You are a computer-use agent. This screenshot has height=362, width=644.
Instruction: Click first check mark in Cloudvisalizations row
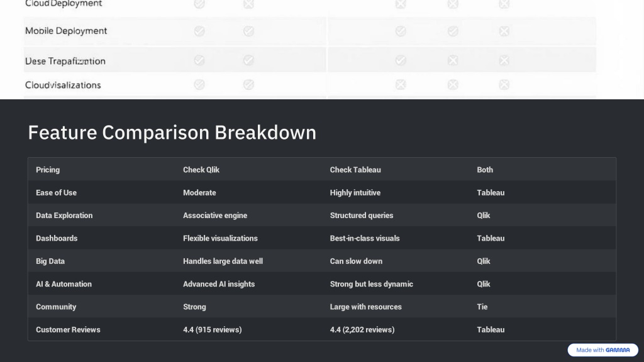click(199, 85)
